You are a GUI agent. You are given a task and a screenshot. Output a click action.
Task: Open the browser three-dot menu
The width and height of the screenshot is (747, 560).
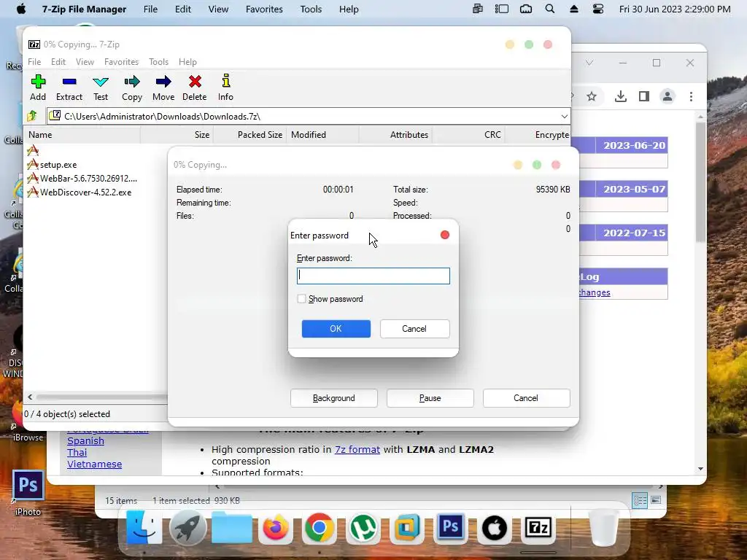(x=691, y=97)
